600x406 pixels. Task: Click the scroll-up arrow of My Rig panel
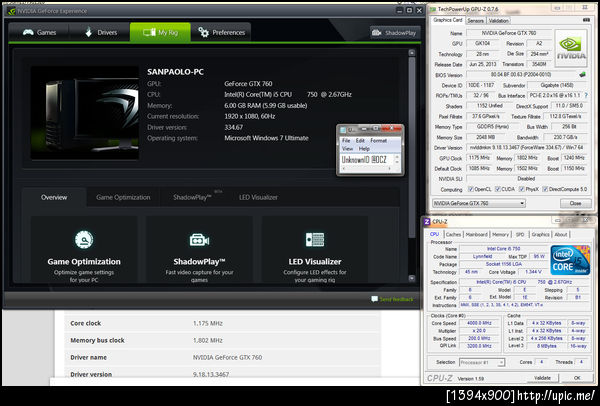[x=412, y=53]
